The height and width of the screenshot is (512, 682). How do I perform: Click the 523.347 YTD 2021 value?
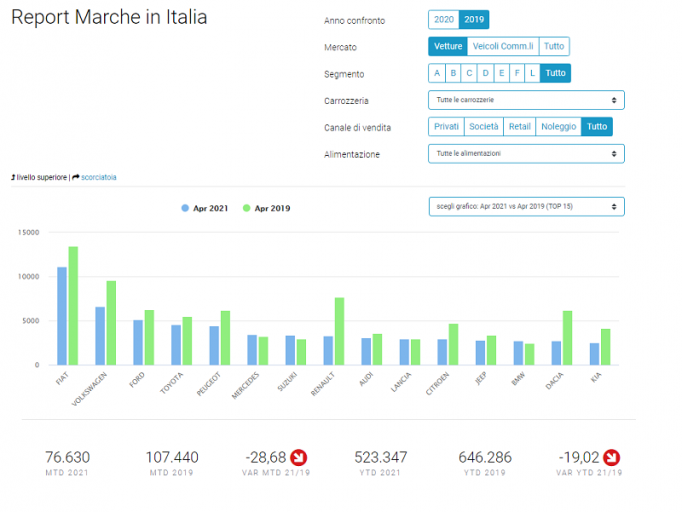click(x=381, y=458)
